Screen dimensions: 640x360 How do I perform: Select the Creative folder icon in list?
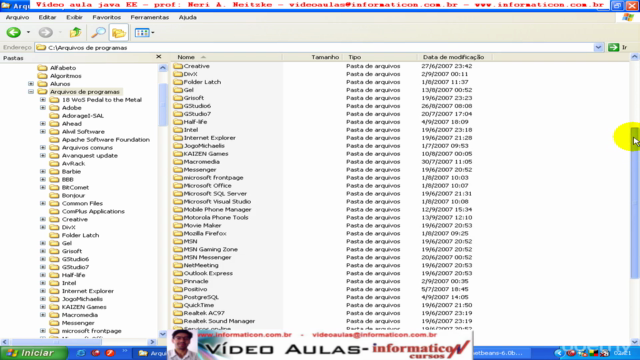coord(178,66)
